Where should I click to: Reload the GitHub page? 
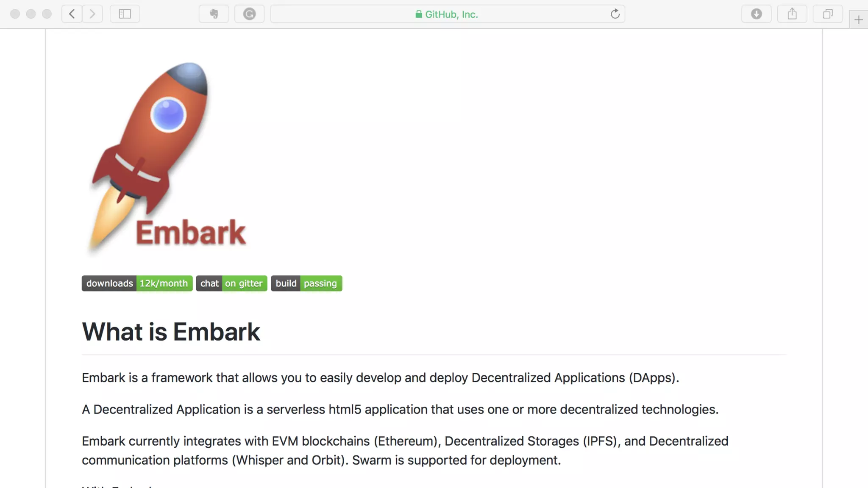point(615,14)
